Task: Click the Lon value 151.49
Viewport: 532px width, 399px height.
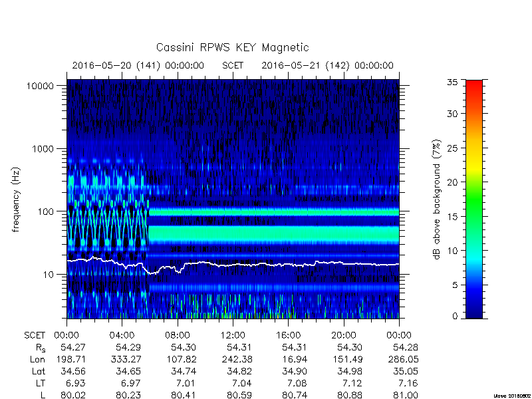Action: pos(348,359)
